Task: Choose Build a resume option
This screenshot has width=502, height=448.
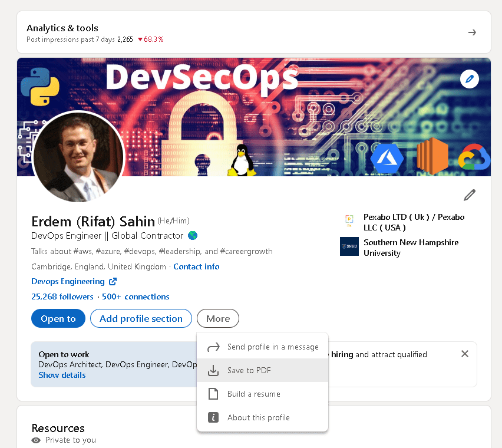Action: click(x=263, y=394)
